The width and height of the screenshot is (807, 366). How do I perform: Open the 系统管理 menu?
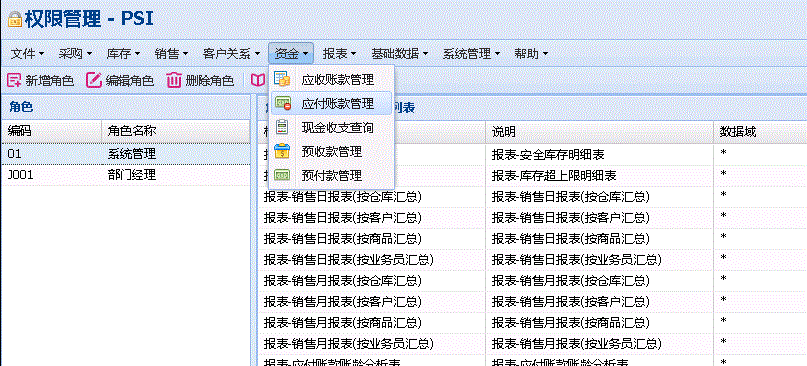point(471,54)
